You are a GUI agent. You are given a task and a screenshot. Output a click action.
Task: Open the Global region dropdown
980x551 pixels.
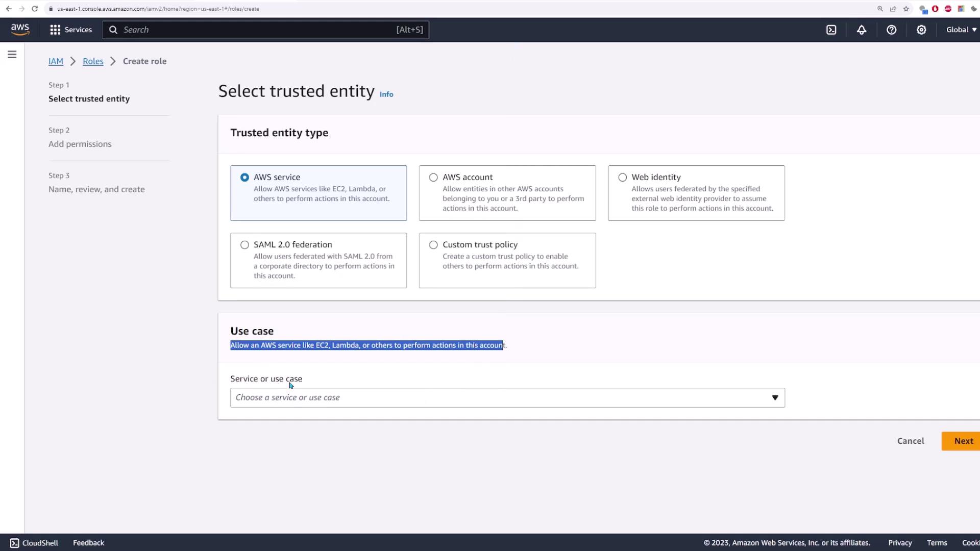961,30
